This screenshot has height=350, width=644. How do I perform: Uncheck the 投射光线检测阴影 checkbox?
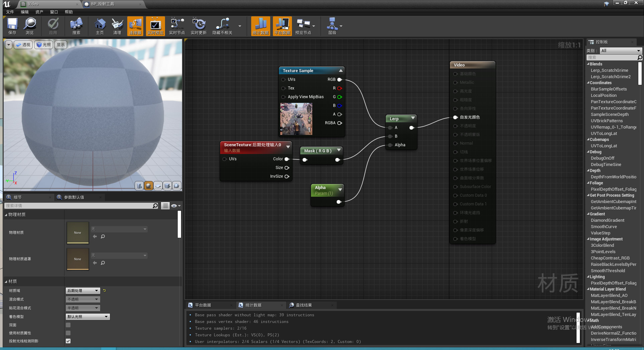(x=68, y=341)
